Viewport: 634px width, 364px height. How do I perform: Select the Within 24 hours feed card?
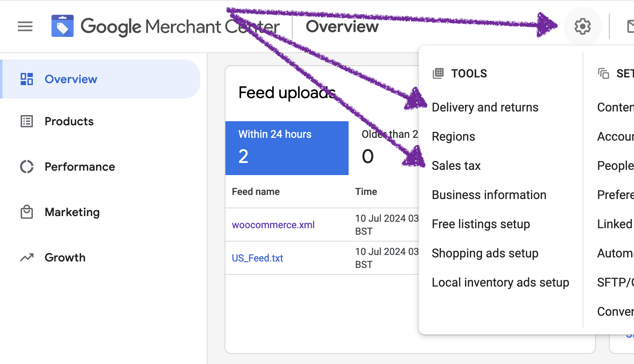click(287, 148)
